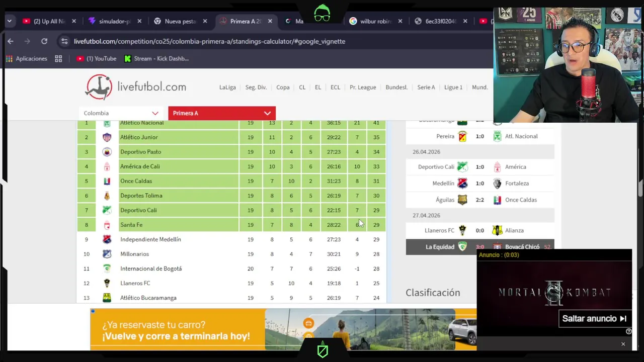Click the Águilas crest in the results
Viewport: 644px width, 362px height.
click(462, 200)
